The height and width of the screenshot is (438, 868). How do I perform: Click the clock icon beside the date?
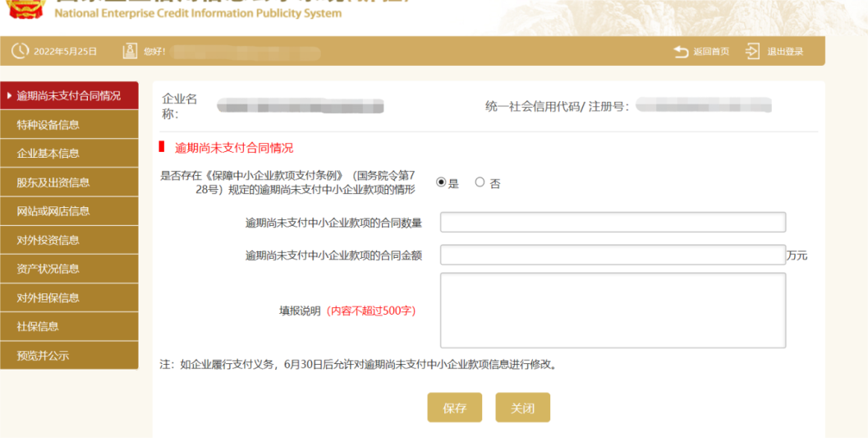20,51
